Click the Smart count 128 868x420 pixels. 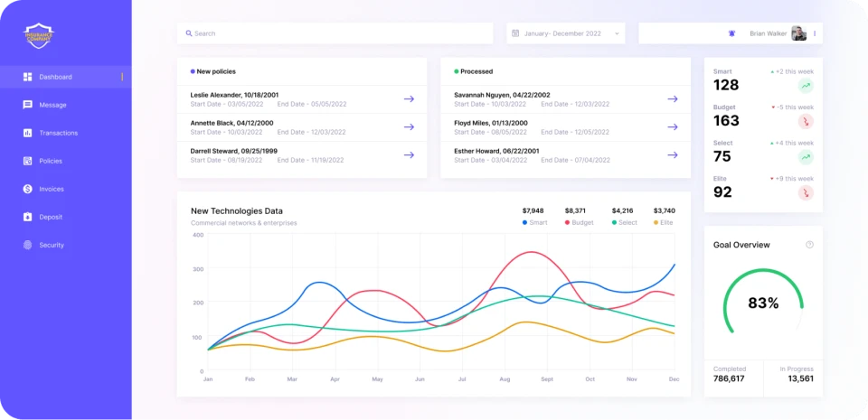[x=726, y=85]
